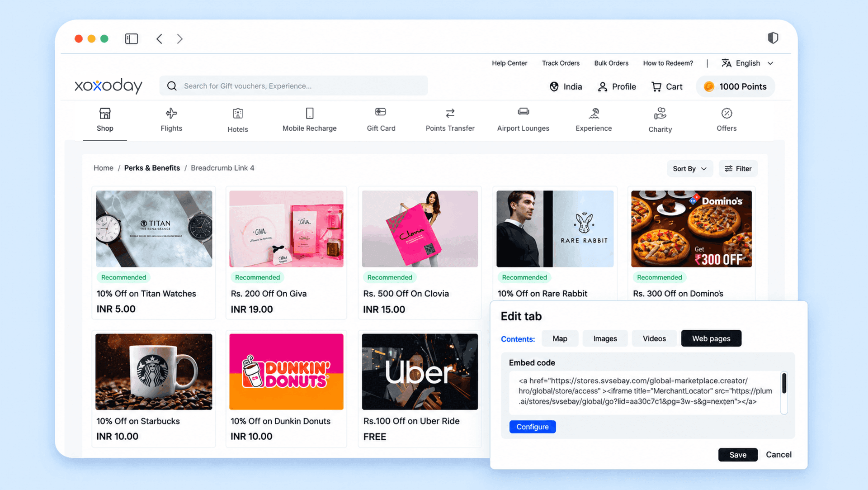The width and height of the screenshot is (868, 490).
Task: Click the Flights airplane icon
Action: coord(171,113)
